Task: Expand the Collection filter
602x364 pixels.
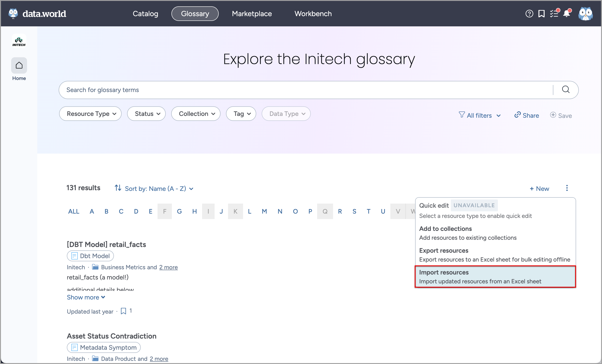Action: 196,114
